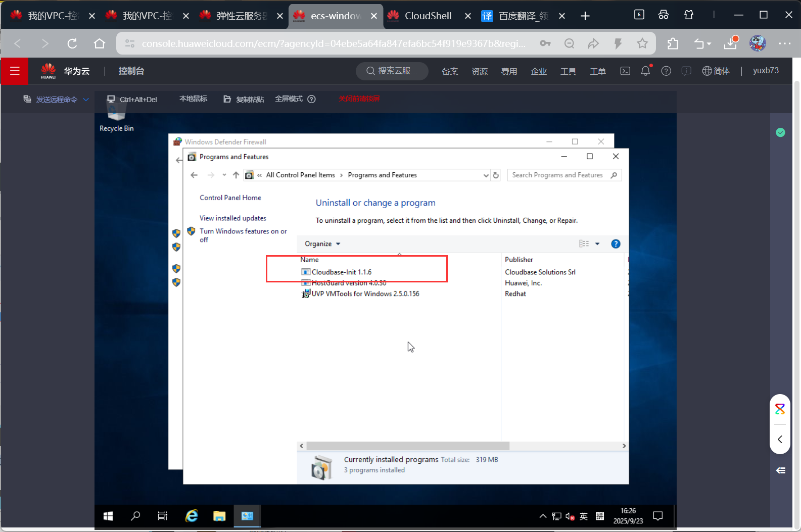Click All Control Panel Items breadcrumb
801x532 pixels.
tap(300, 175)
